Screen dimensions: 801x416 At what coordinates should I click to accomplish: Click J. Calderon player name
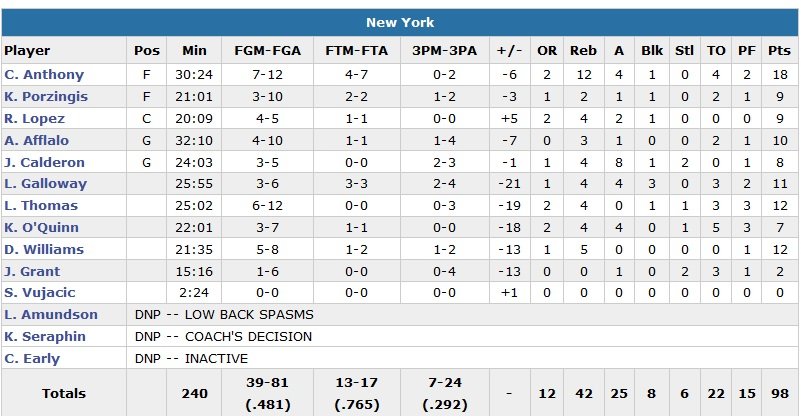tap(44, 162)
